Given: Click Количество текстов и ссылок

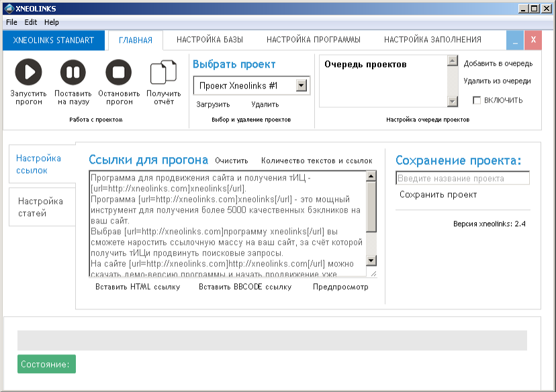Looking at the screenshot, I should 317,160.
